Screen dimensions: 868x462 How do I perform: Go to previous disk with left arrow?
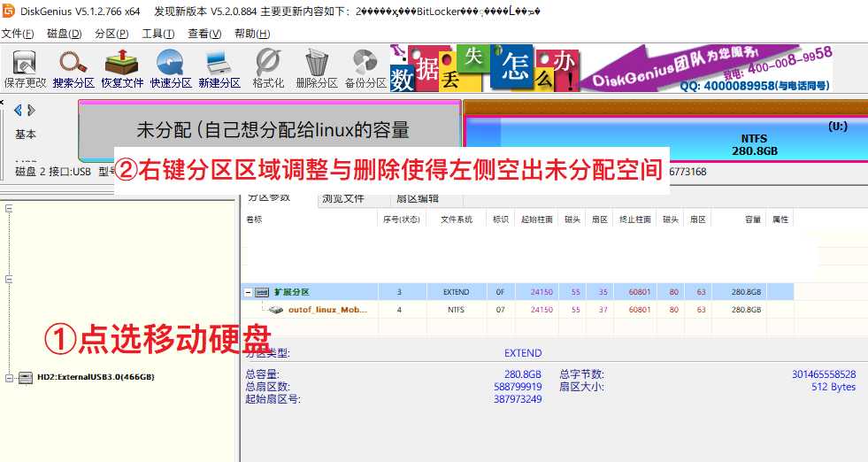point(18,111)
